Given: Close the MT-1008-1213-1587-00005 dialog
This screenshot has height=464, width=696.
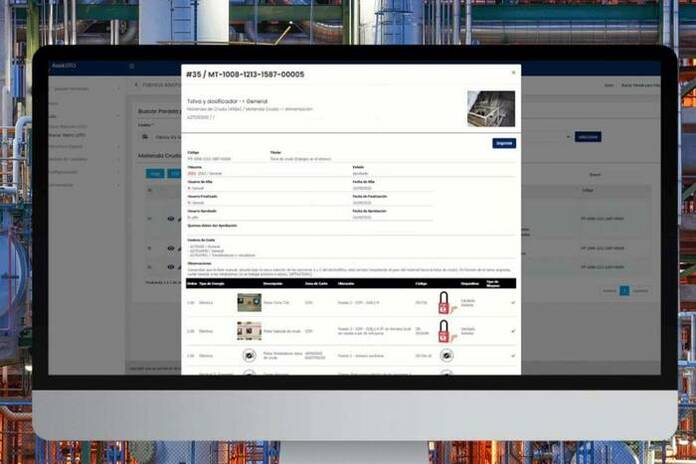Looking at the screenshot, I should click(x=514, y=73).
